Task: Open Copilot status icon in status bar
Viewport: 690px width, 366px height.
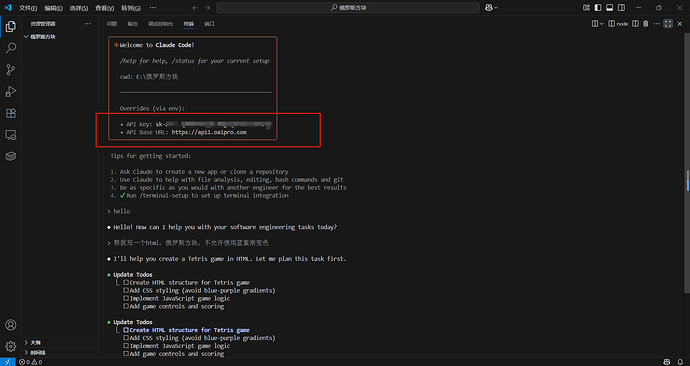Action: (x=668, y=362)
